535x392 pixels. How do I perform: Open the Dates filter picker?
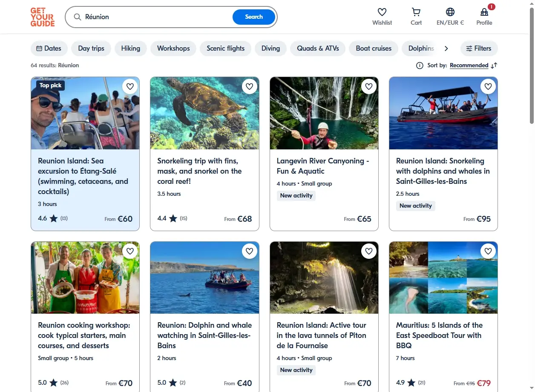49,48
